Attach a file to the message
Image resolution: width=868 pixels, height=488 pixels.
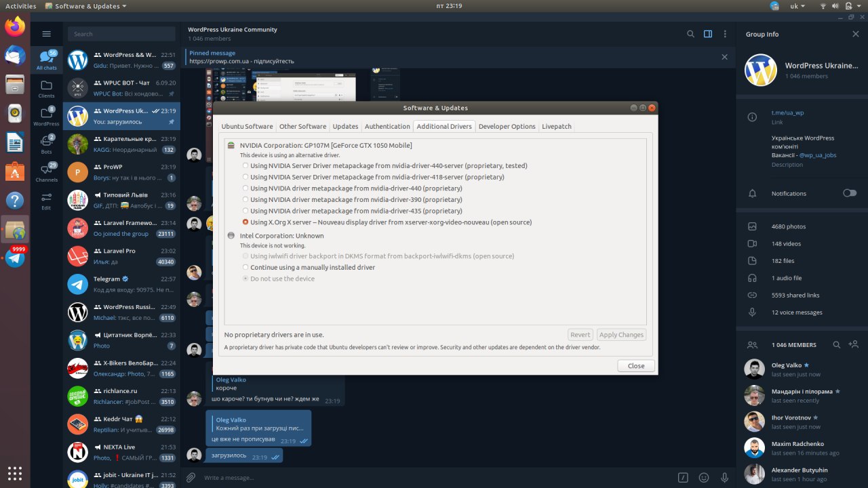[x=191, y=477]
